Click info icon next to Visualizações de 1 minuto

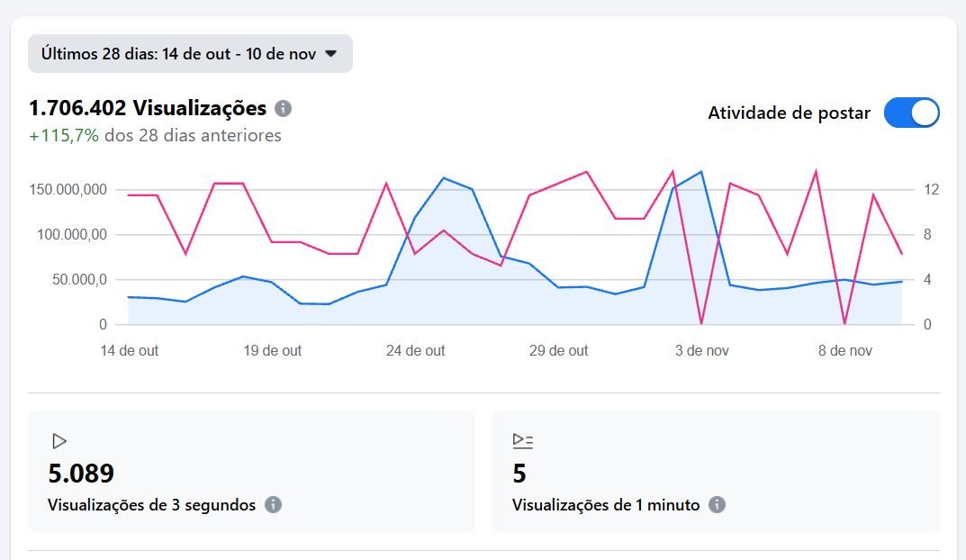pyautogui.click(x=717, y=505)
